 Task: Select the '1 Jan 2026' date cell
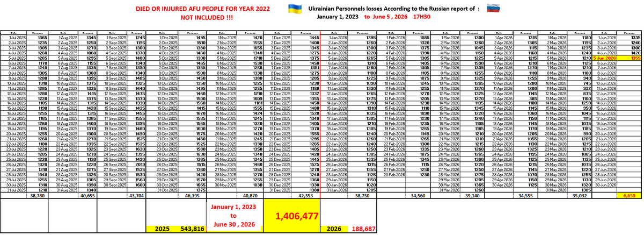click(335, 39)
